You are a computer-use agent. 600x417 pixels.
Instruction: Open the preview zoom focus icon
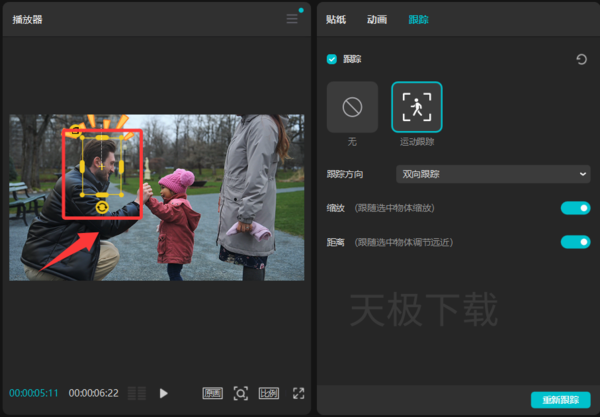pyautogui.click(x=241, y=393)
